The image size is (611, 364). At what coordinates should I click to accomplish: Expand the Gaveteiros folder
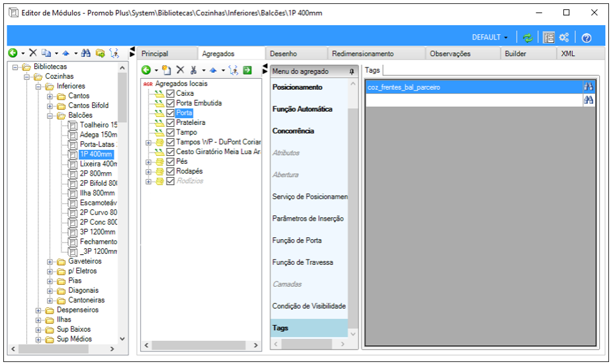coord(50,262)
